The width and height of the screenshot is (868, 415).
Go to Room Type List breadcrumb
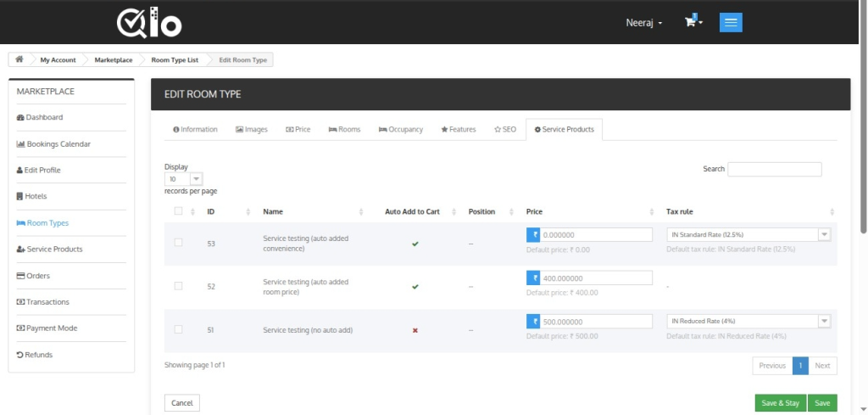coord(175,60)
